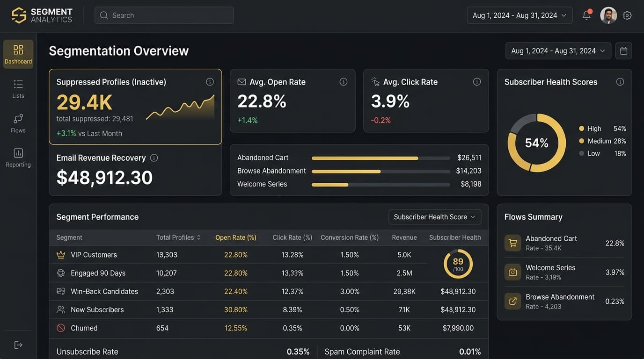Expand the header date range dropdown

tap(520, 15)
